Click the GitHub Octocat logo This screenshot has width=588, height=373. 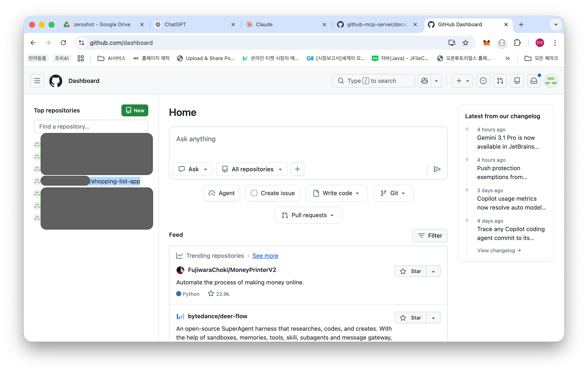[56, 81]
